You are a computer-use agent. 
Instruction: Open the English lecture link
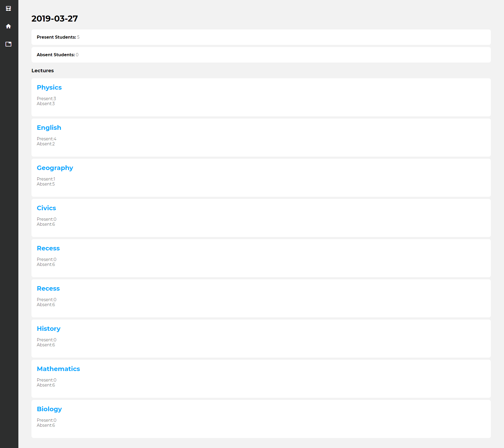[49, 128]
